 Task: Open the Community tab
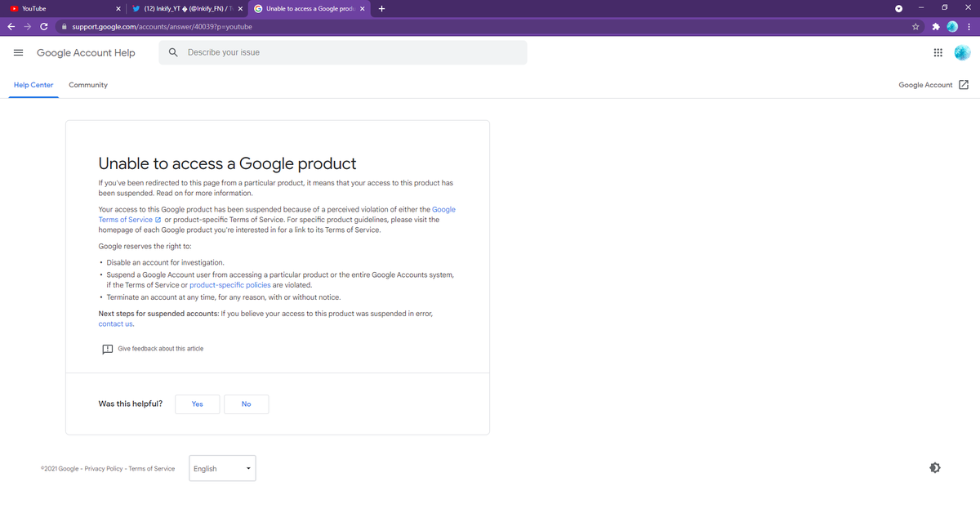click(88, 85)
